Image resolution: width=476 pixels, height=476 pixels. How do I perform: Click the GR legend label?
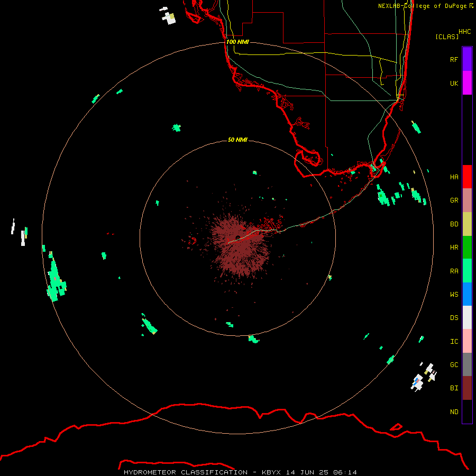[x=454, y=200]
